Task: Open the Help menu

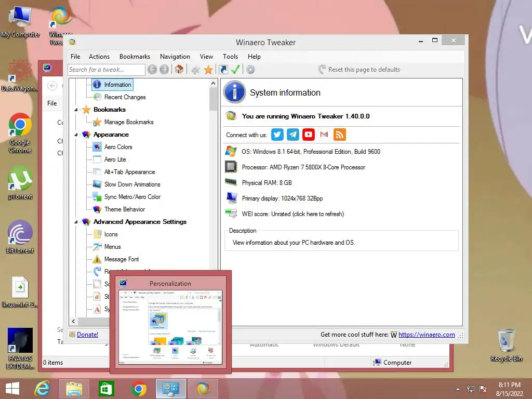Action: pos(254,57)
